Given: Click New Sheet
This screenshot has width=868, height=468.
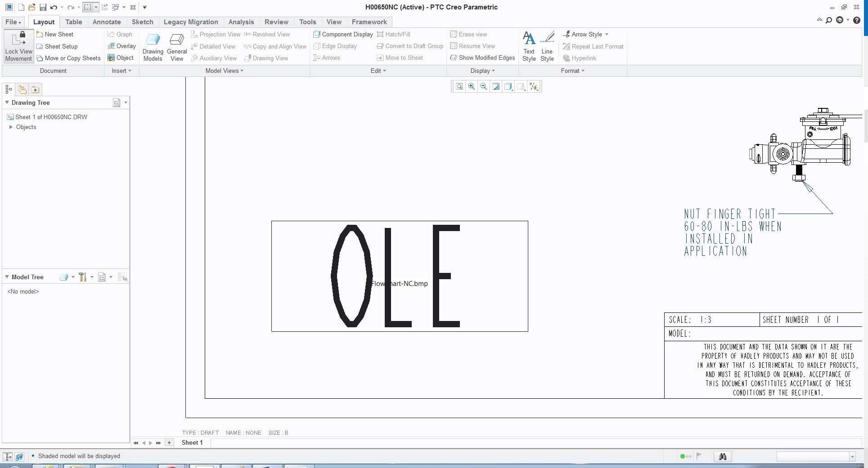Looking at the screenshot, I should coord(54,34).
